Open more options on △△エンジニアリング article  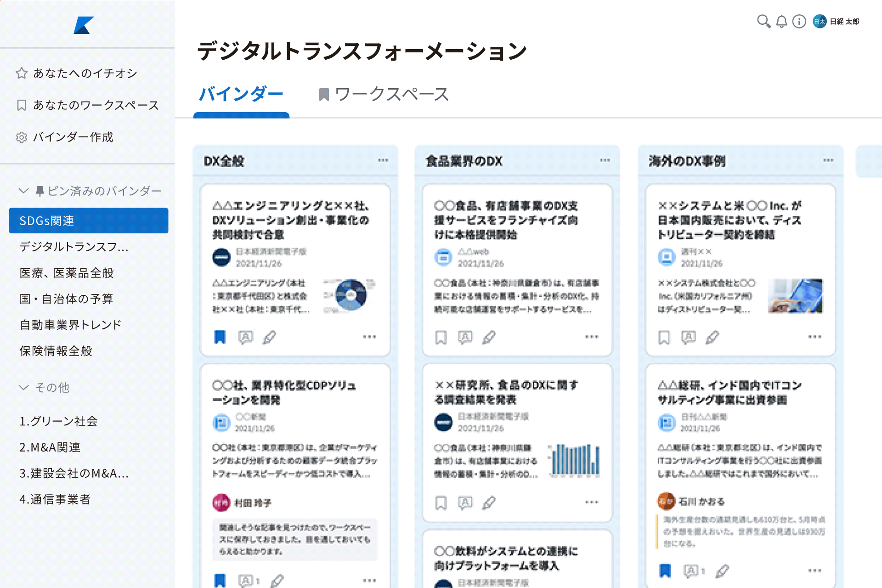[369, 337]
